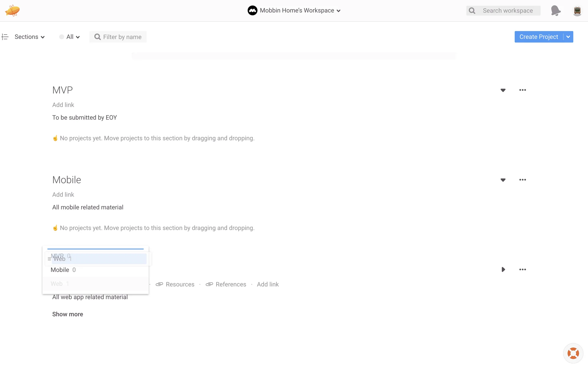Open Create Project dropdown arrow
The image size is (588, 368).
pos(568,37)
